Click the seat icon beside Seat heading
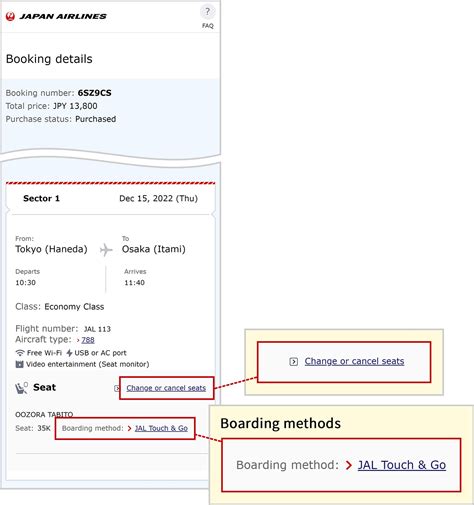Image resolution: width=474 pixels, height=505 pixels. coord(22,388)
